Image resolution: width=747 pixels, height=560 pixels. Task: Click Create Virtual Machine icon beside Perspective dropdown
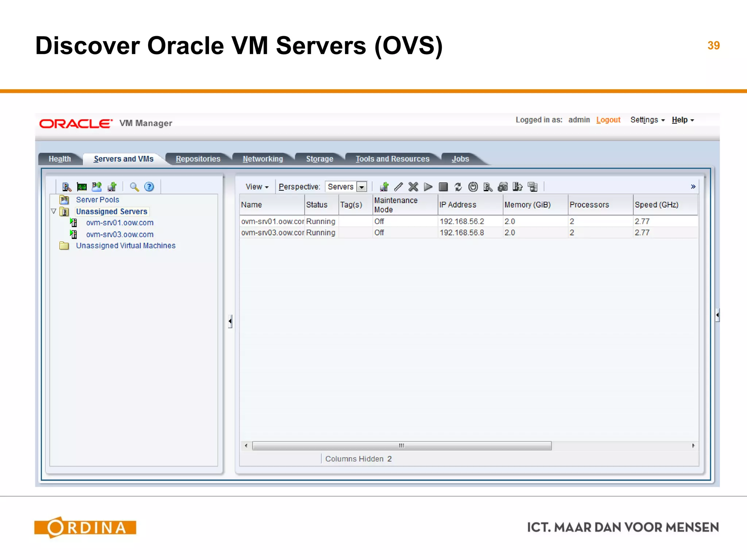pyautogui.click(x=384, y=187)
